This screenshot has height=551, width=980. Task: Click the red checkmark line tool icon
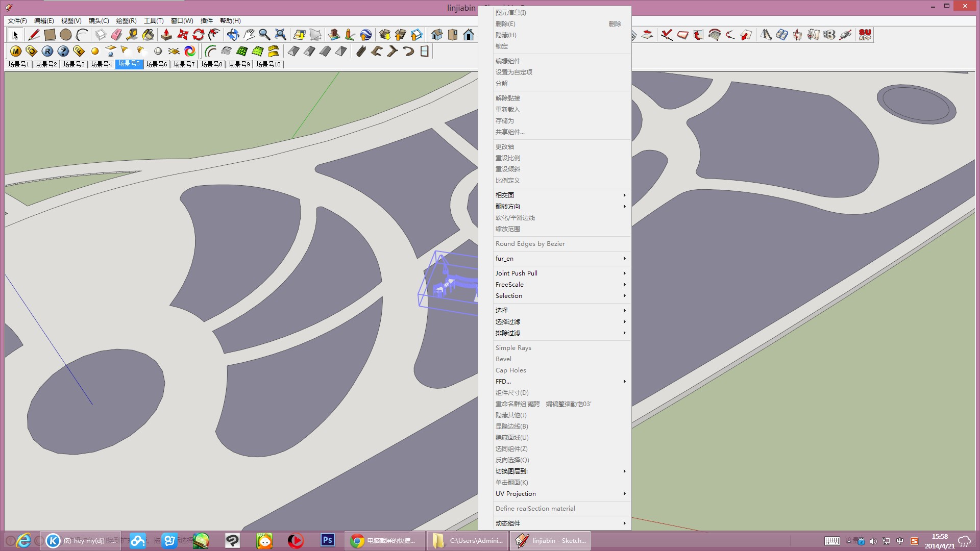pos(667,35)
